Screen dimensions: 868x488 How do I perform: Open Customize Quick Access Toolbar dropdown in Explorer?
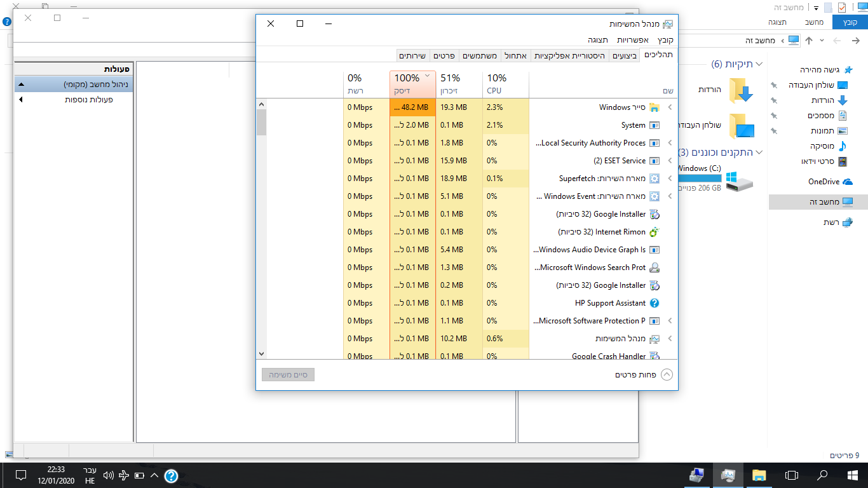(817, 8)
